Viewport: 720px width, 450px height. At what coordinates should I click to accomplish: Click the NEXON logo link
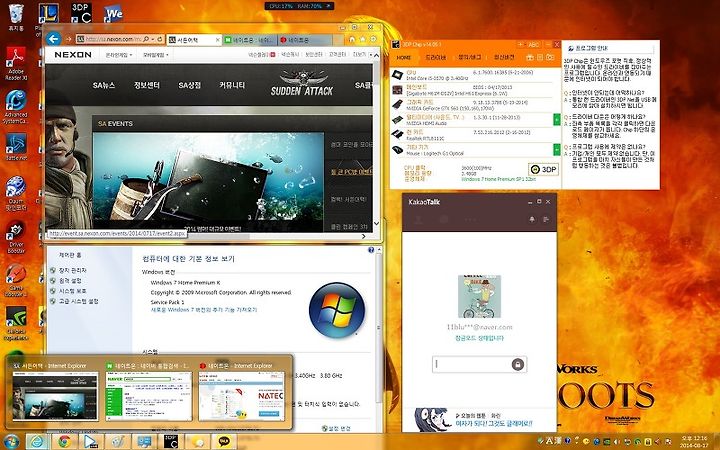pos(73,55)
